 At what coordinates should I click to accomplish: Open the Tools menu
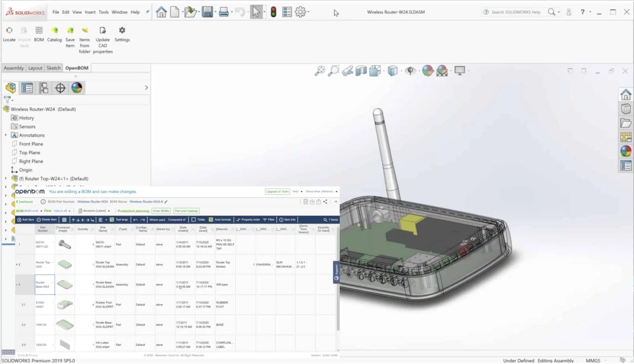103,12
